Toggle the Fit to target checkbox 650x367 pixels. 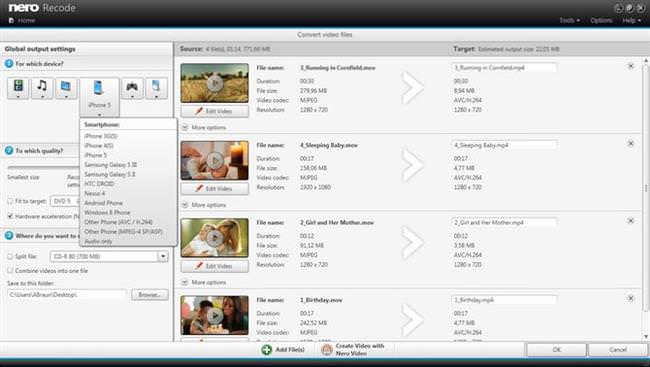[10, 201]
